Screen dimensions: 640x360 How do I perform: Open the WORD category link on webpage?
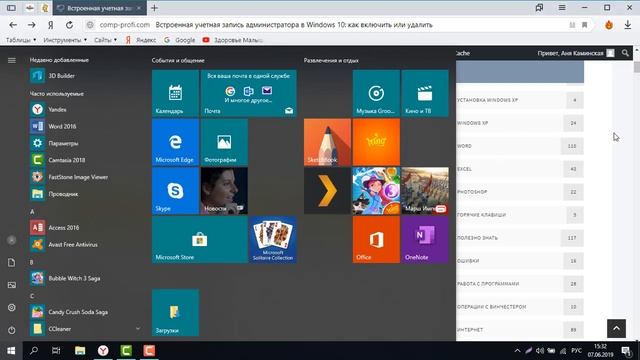coord(464,146)
